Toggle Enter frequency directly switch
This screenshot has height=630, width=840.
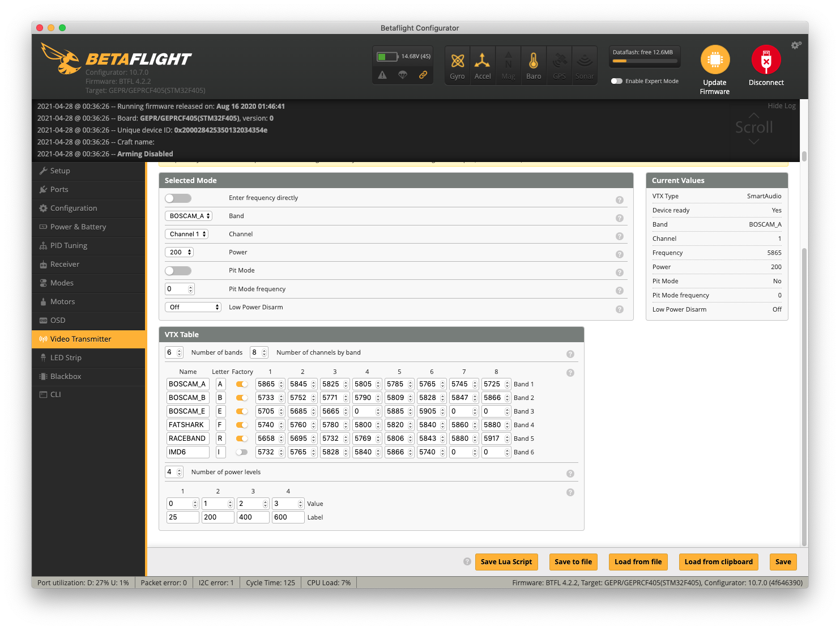coord(178,198)
